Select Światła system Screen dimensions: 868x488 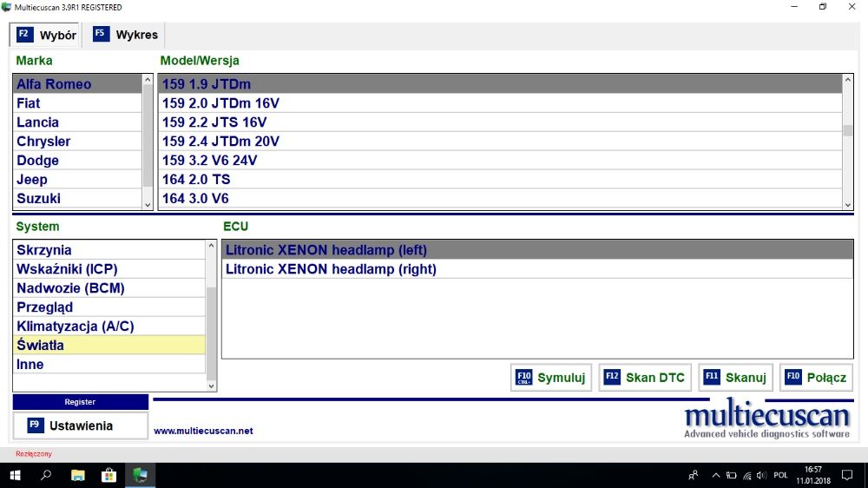(x=109, y=345)
